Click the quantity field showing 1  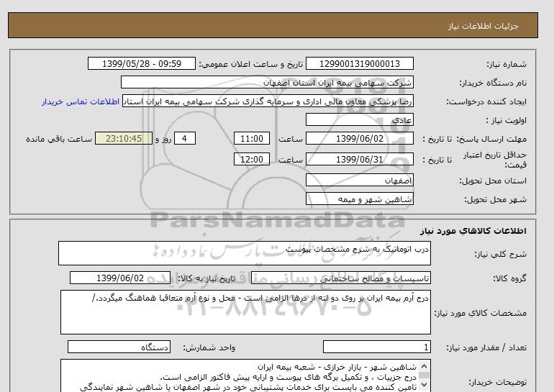pyautogui.click(x=376, y=347)
